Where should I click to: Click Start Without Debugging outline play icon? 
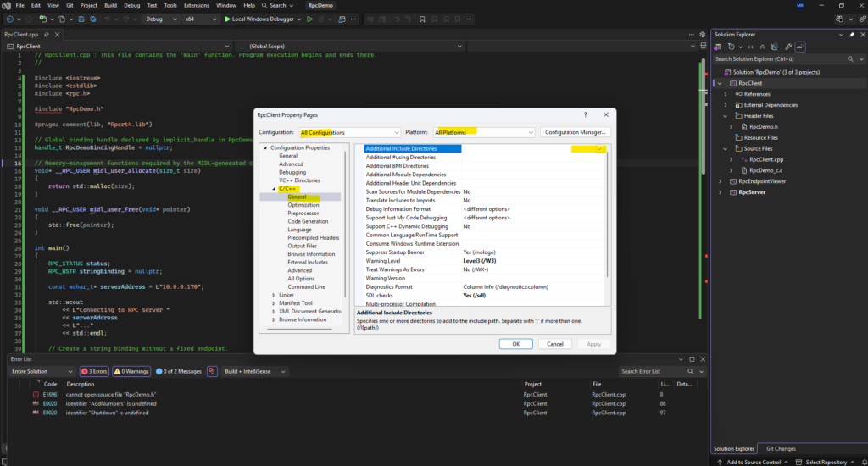[309, 19]
